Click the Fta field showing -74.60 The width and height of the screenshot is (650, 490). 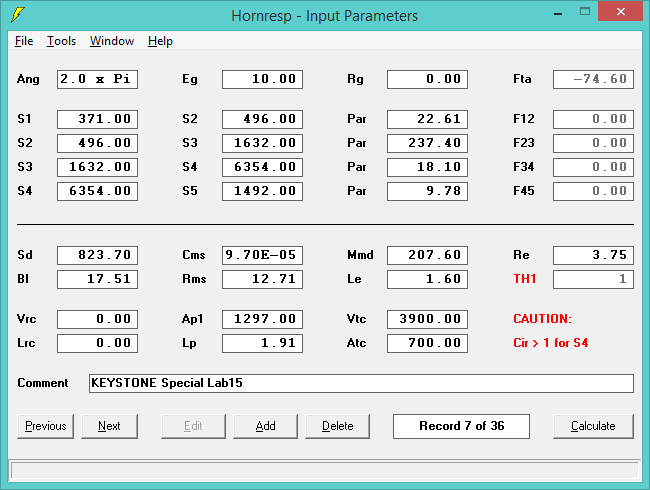click(593, 79)
